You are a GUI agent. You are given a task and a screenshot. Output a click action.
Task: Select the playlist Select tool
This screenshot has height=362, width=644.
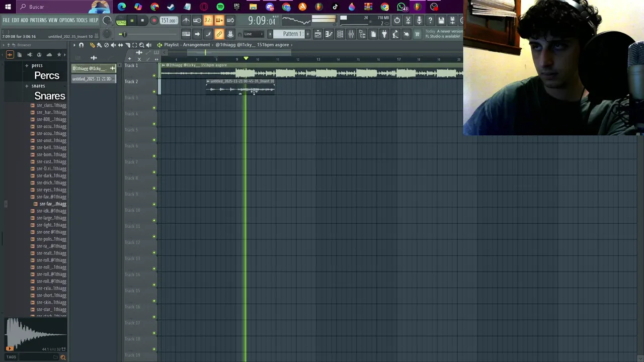pos(134,45)
